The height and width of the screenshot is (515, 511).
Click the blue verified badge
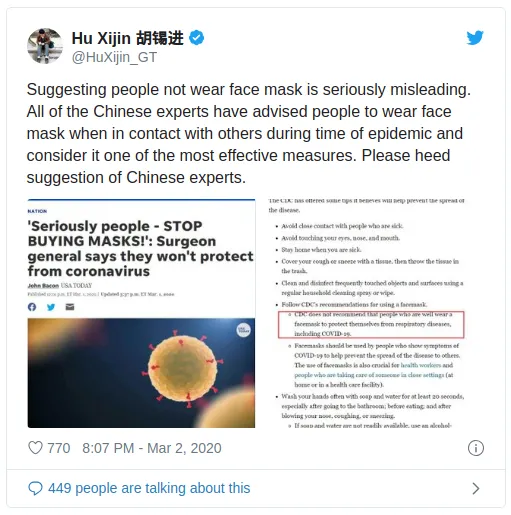197,38
